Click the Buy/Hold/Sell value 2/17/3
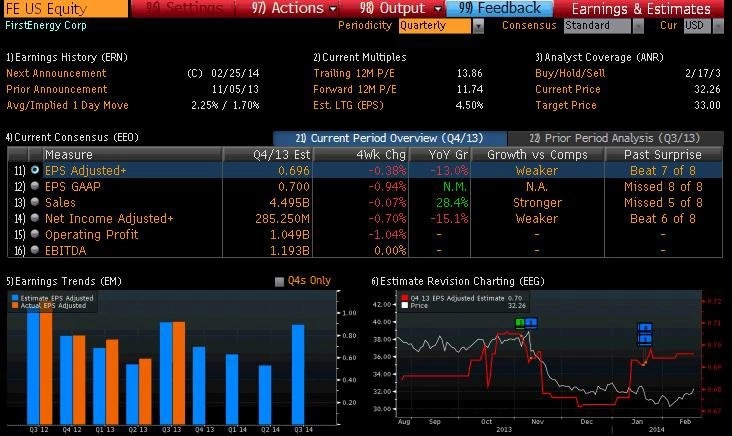Screen dimensions: 732x436 point(703,73)
